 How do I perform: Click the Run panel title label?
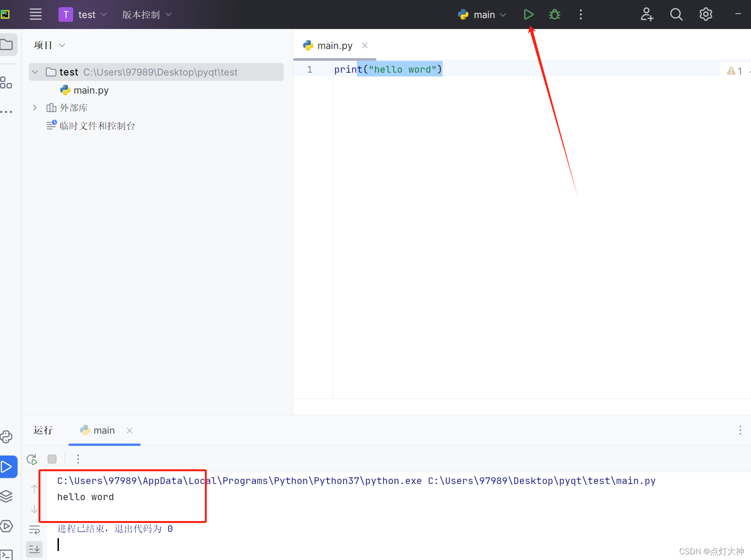(43, 430)
